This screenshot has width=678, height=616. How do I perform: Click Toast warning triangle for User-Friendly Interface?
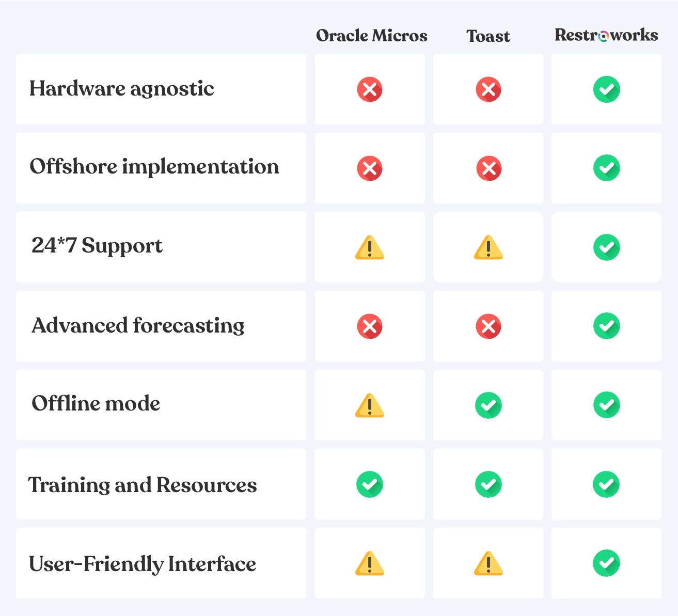coord(488,563)
